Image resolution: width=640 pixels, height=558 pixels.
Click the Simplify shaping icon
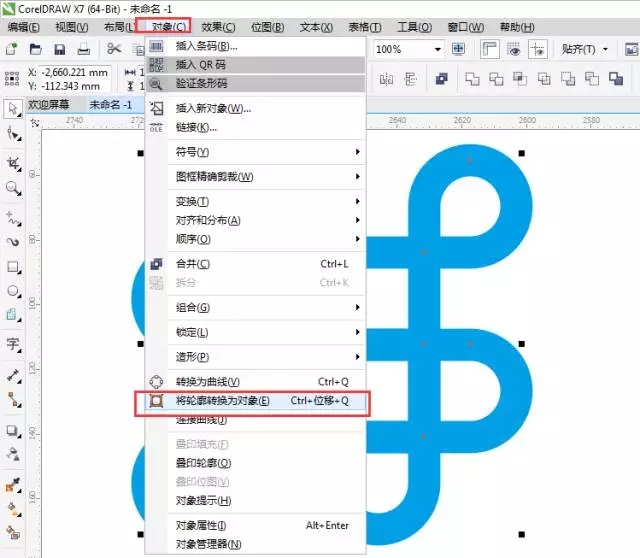click(x=544, y=78)
